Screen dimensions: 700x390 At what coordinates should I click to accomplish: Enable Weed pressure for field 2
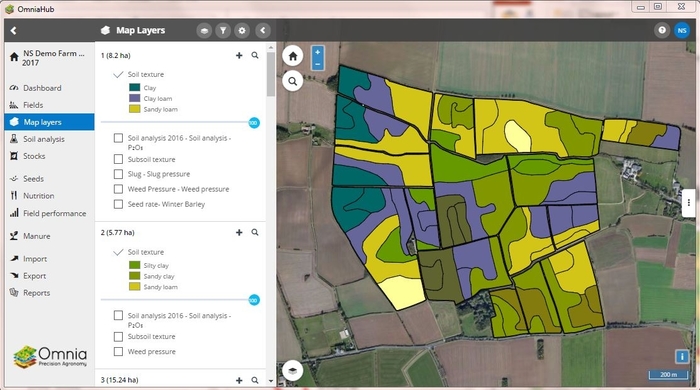(118, 352)
